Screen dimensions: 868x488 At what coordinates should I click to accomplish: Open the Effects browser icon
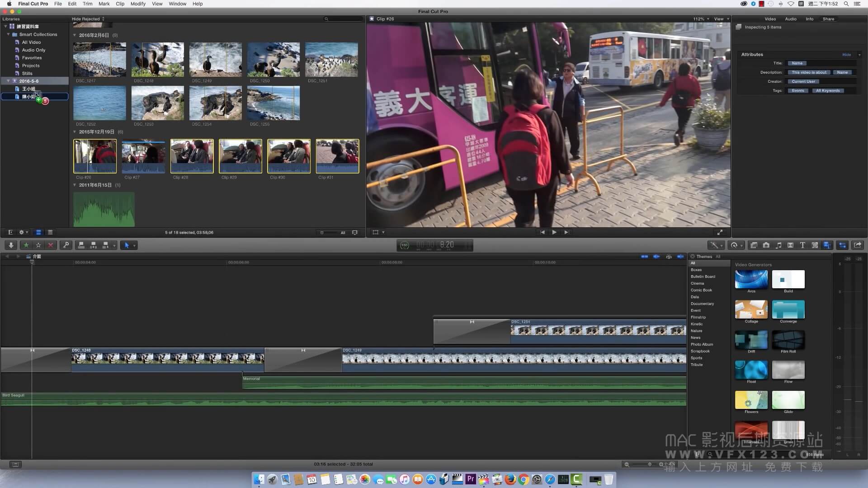[x=754, y=245]
